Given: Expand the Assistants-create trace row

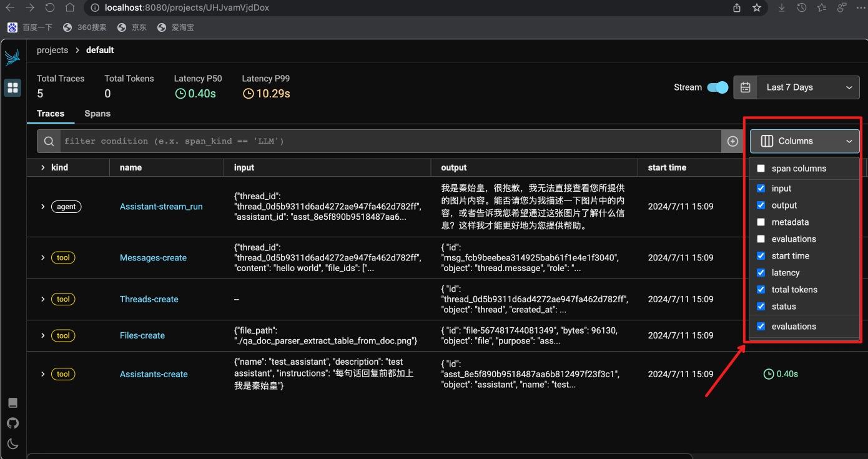Looking at the screenshot, I should tap(42, 374).
